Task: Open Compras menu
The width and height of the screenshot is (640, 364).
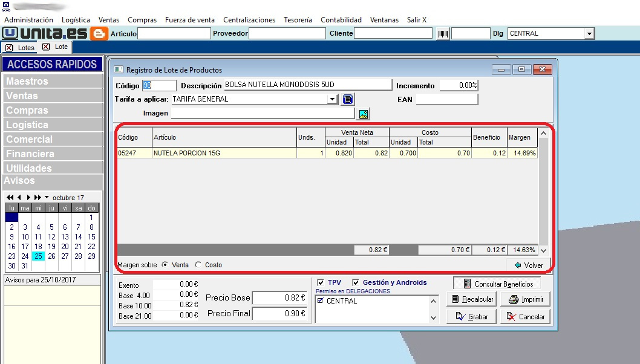Action: pos(142,19)
